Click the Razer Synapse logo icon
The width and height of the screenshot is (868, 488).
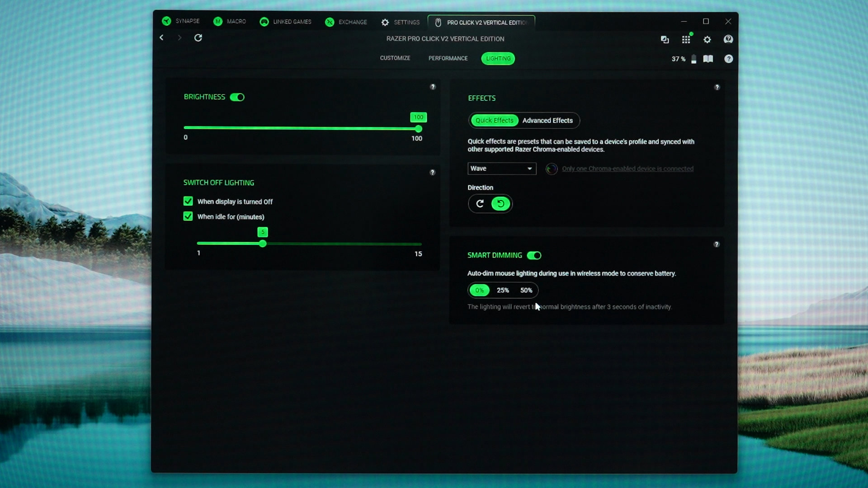pyautogui.click(x=166, y=21)
